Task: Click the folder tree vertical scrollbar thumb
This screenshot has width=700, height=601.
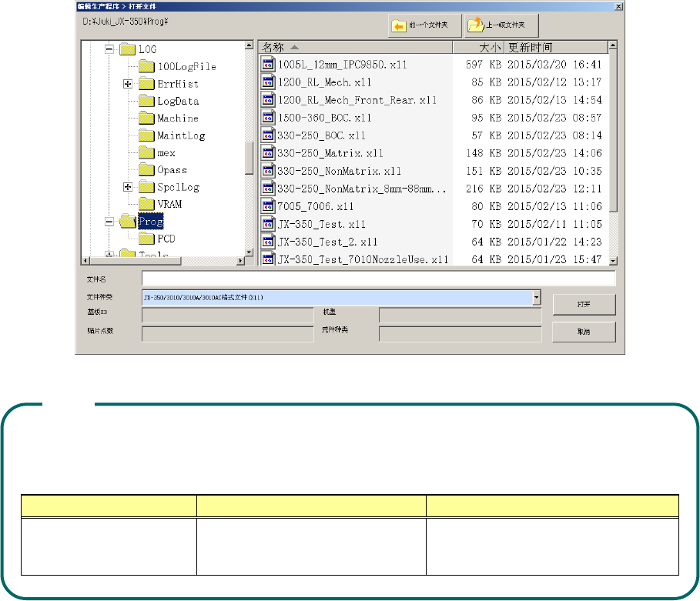Action: pyautogui.click(x=249, y=159)
